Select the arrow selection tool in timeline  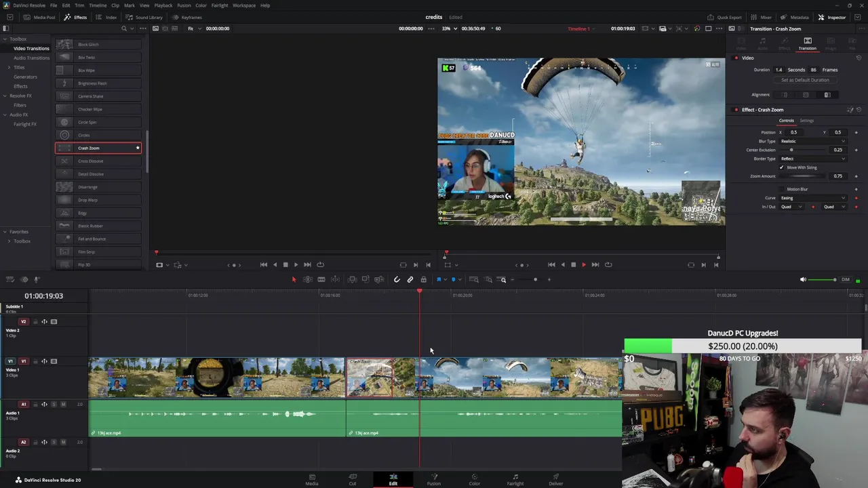coord(294,279)
